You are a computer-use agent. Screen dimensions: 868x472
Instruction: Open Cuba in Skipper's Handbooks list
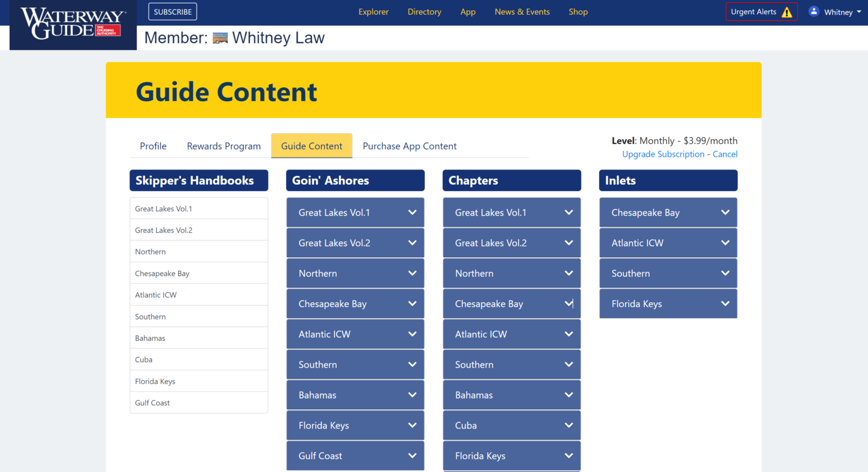[144, 360]
